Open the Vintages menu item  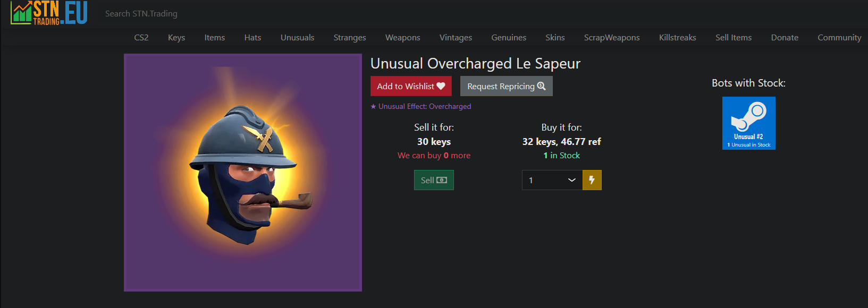[456, 38]
